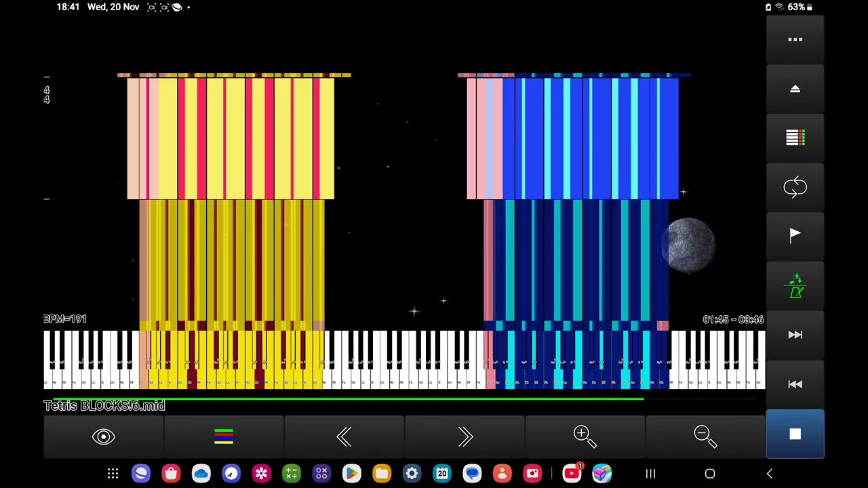Open YouTube icon with notification badge
The height and width of the screenshot is (488, 868).
572,473
